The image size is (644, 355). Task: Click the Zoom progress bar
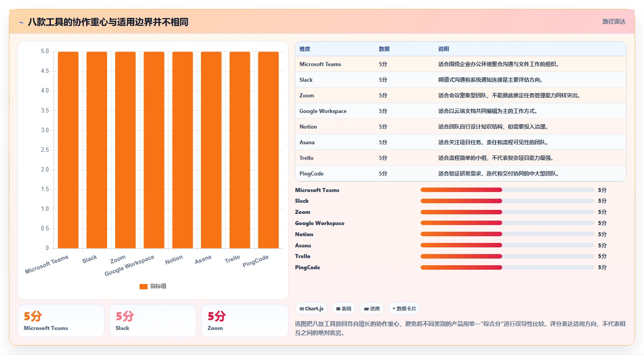(508, 212)
